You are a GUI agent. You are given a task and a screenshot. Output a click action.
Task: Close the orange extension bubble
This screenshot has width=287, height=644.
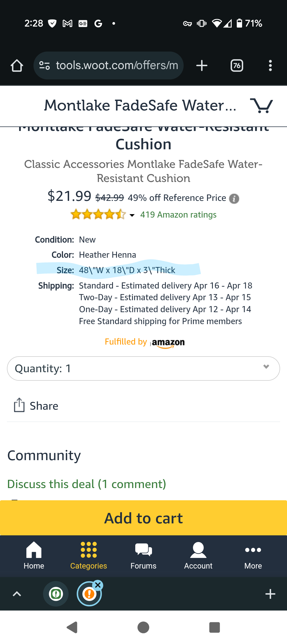pyautogui.click(x=98, y=585)
